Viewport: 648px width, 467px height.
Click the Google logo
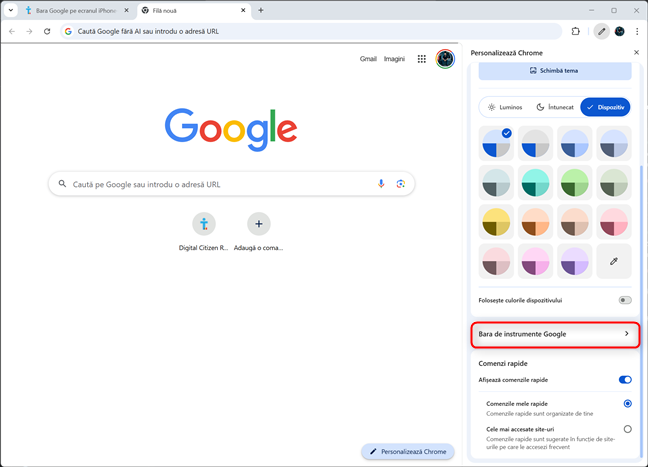231,129
